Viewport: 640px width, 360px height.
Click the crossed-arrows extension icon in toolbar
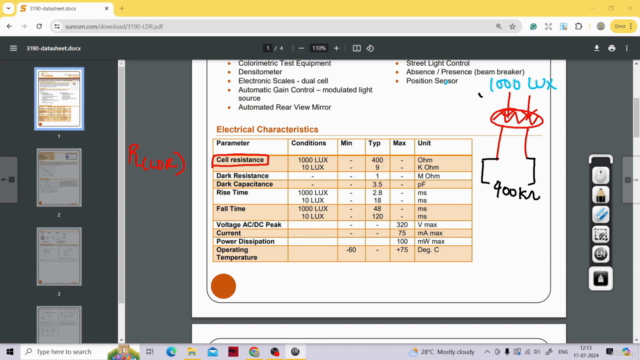(x=549, y=27)
